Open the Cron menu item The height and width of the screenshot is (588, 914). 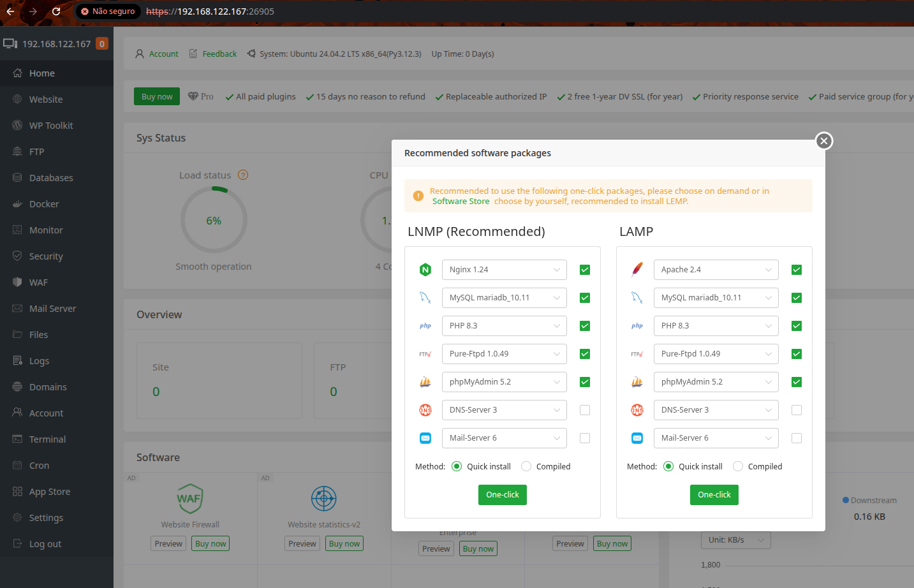pyautogui.click(x=57, y=466)
